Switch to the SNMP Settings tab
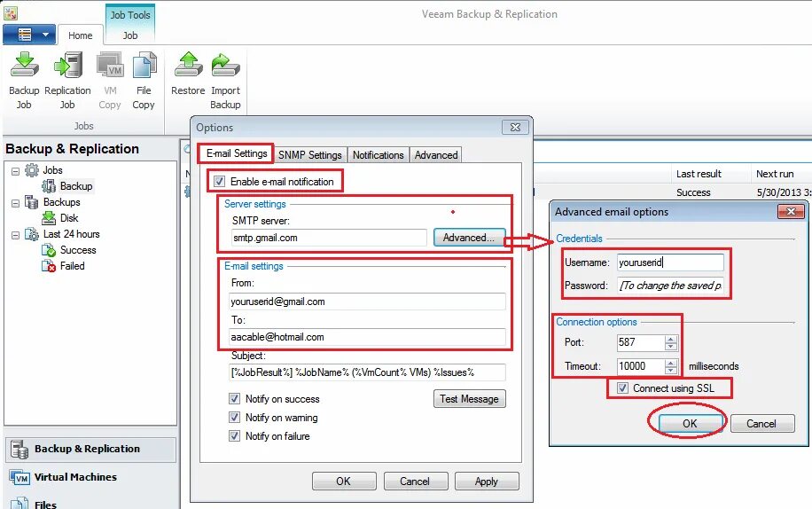 coord(309,155)
